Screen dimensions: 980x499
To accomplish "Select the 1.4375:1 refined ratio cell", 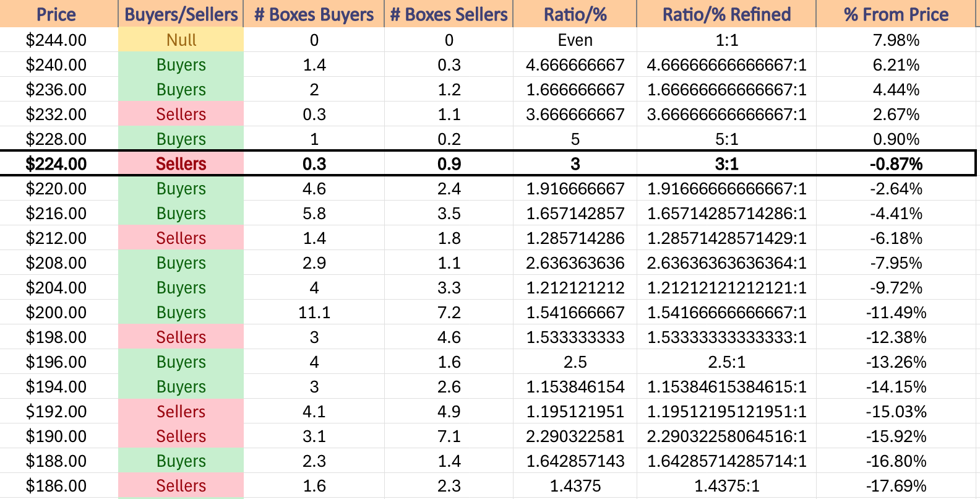I will click(727, 486).
